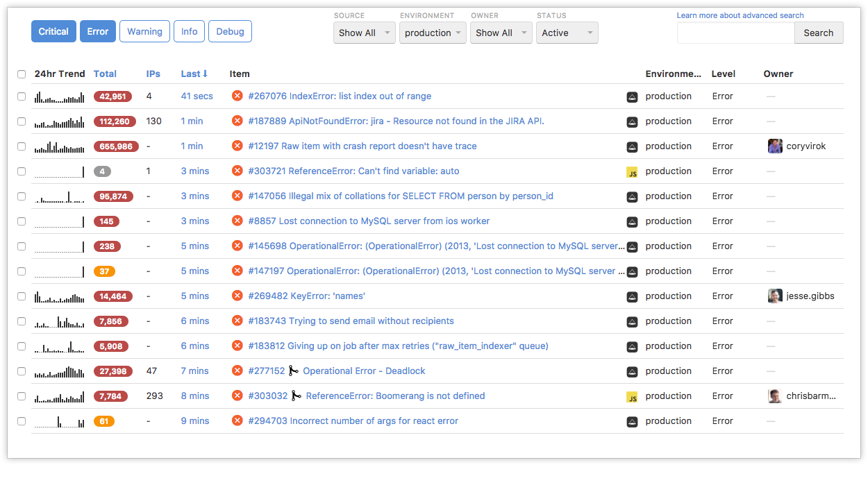Tick the checkbox for #269482 KeyError row
The image size is (868, 483).
tap(22, 296)
